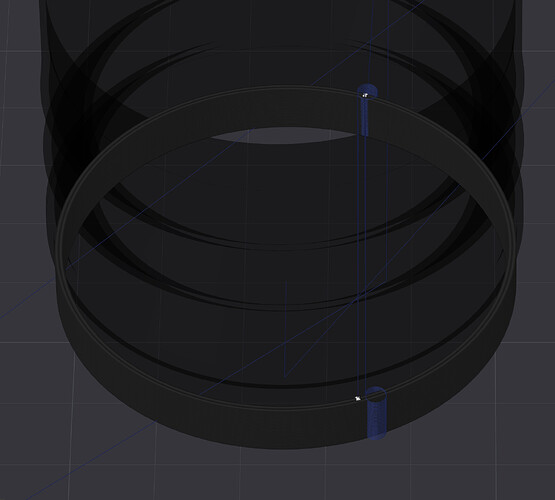Viewport: 555px width, 500px height.
Task: Click the top cap of the lower blue cylinder
Action: (x=376, y=394)
